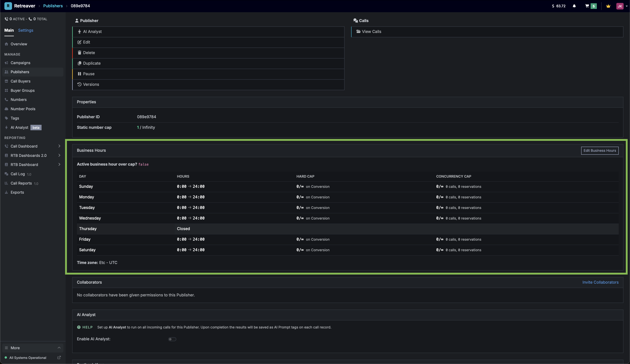Click the Delete publisher action
The image size is (630, 364).
(208, 53)
